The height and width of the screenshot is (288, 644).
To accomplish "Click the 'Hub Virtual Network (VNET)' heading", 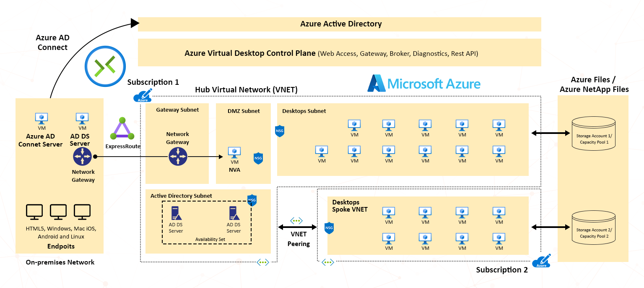I will 247,89.
